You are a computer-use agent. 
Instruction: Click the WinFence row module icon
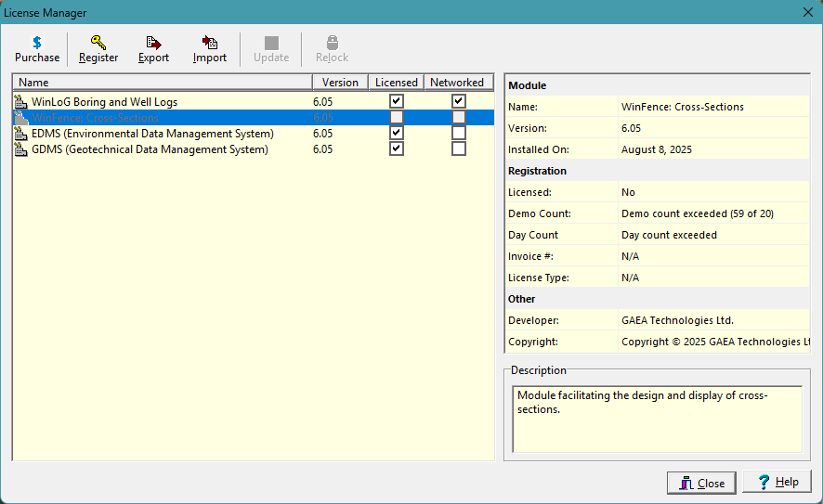pyautogui.click(x=20, y=118)
